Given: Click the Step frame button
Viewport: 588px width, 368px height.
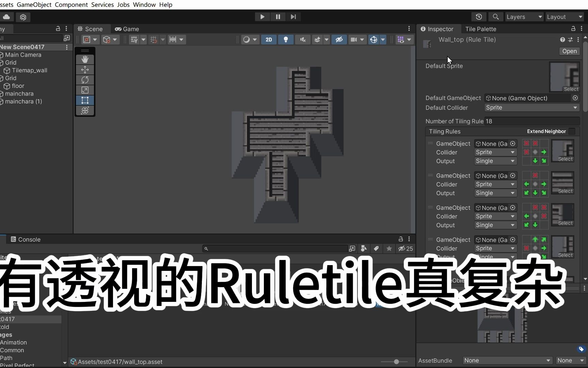Looking at the screenshot, I should [x=293, y=17].
